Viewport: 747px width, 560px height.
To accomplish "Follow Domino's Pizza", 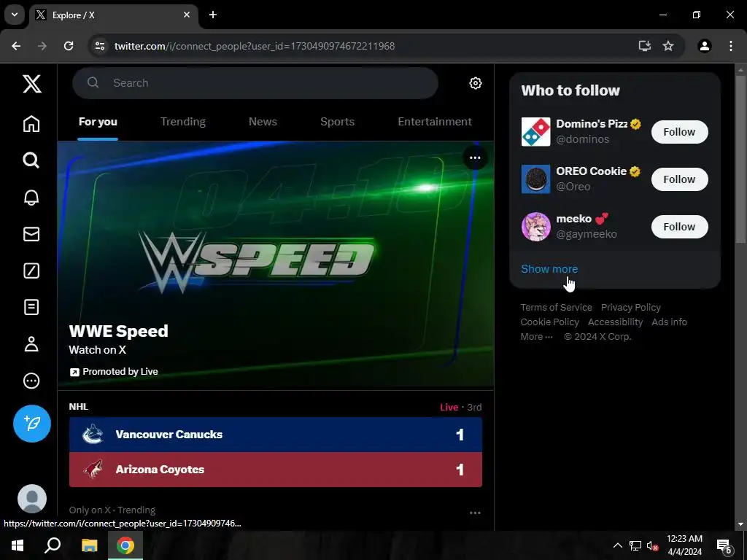I will pyautogui.click(x=679, y=132).
